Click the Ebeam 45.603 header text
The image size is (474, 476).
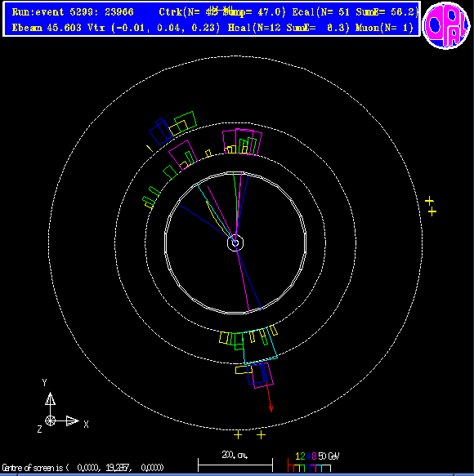pyautogui.click(x=47, y=28)
